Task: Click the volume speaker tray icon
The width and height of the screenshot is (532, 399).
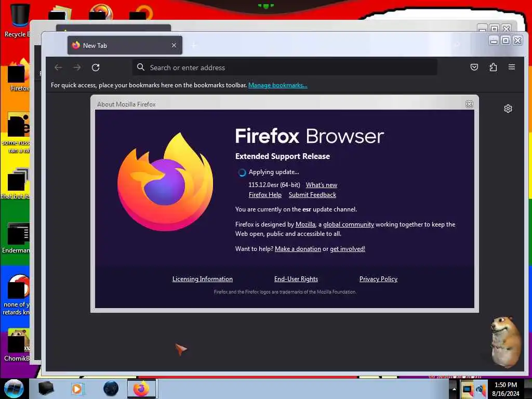Action: click(x=481, y=389)
